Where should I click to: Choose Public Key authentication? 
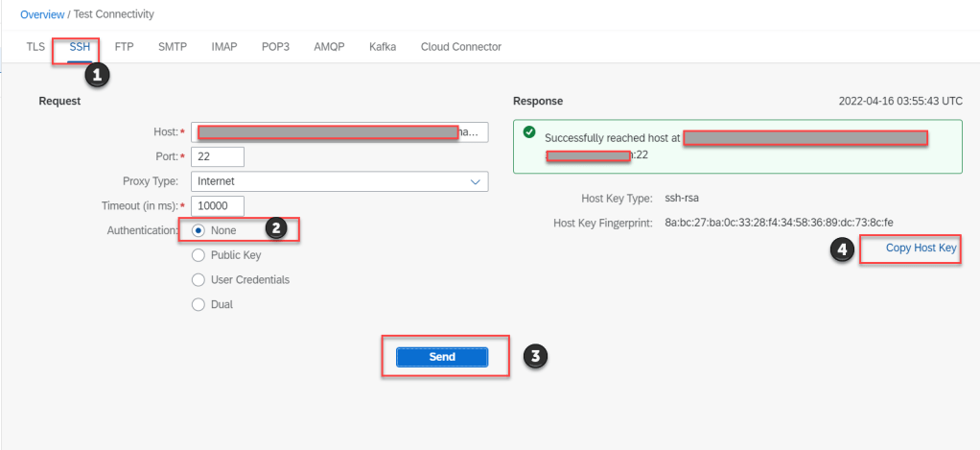point(198,255)
